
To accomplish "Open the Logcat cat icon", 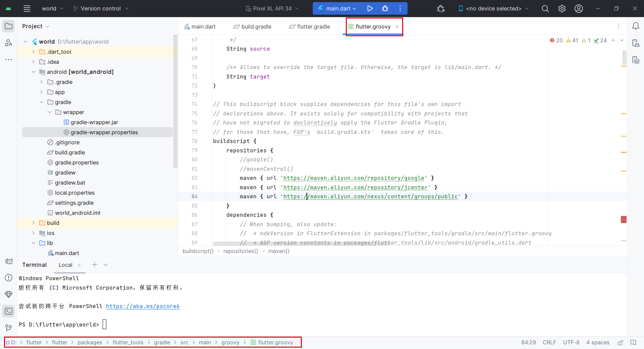I will 9,261.
